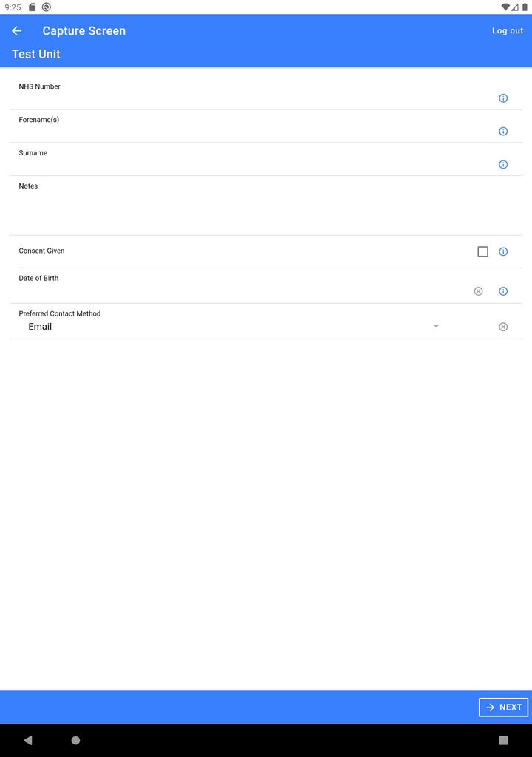Clear Preferred Contact Method selection
Viewport: 532px width, 757px height.
point(503,327)
